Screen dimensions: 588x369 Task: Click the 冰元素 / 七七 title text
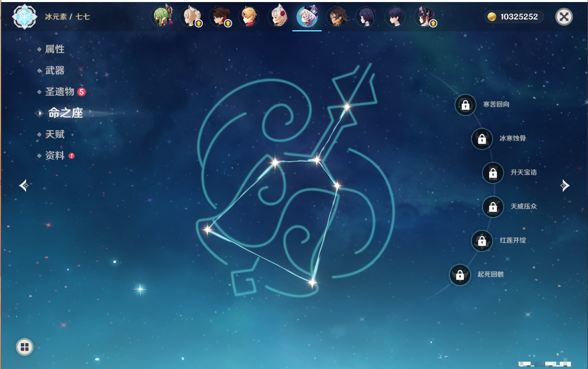click(67, 17)
